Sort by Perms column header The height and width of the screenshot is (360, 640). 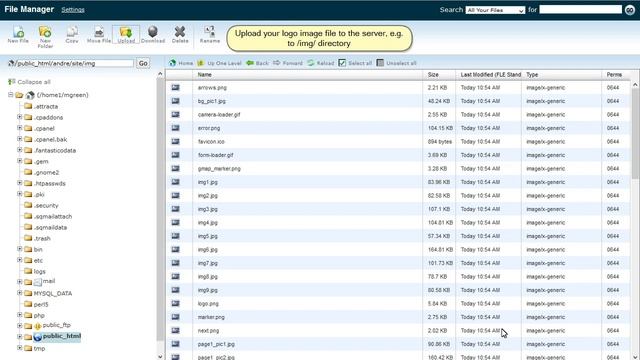point(614,75)
